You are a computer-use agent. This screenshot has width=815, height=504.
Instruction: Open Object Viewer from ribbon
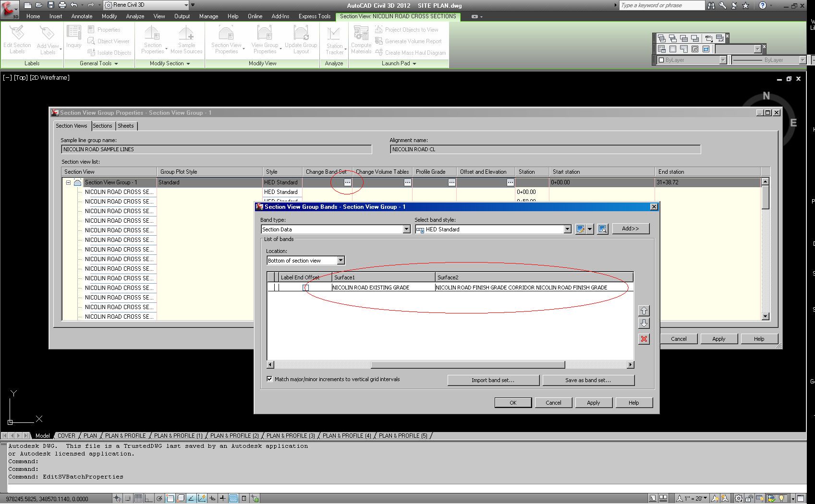pos(109,41)
